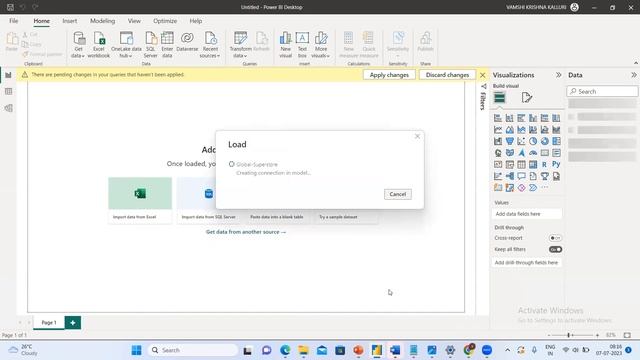This screenshot has width=640, height=360.
Task: Select the Gauge visual
Action: tap(533, 153)
